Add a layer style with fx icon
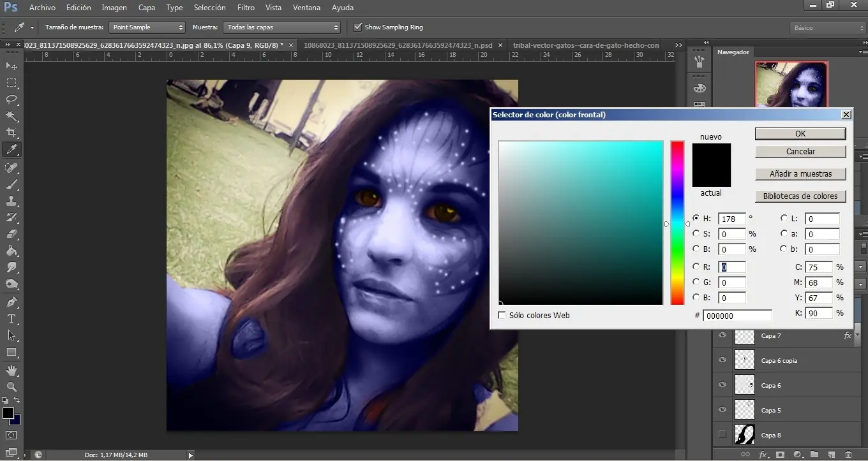Screen dimensions: 868x461 pos(763,454)
